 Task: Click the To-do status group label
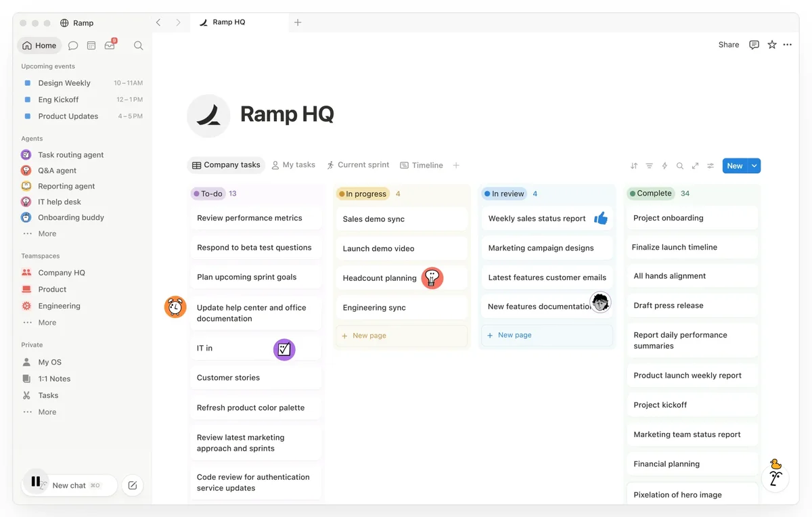click(x=208, y=194)
